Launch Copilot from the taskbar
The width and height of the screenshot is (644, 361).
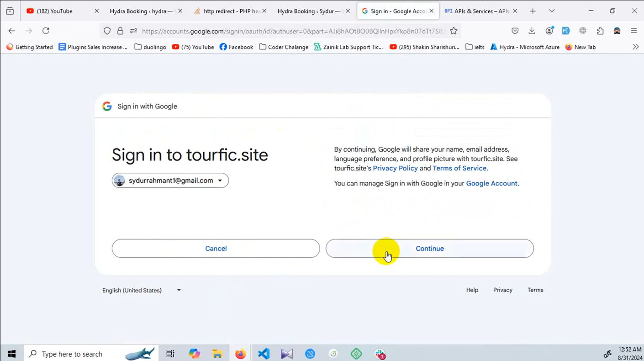tap(194, 354)
